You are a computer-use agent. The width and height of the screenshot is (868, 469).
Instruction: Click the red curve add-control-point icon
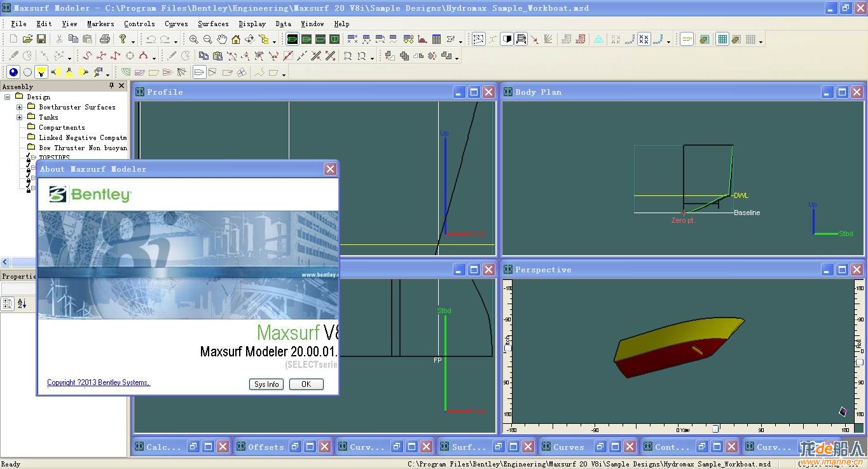(87, 56)
